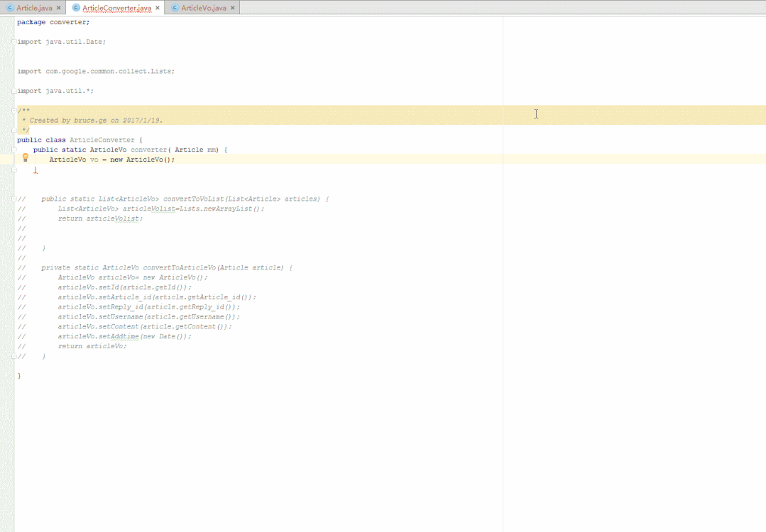Close the ArticleConverter.java editor tab

point(157,8)
